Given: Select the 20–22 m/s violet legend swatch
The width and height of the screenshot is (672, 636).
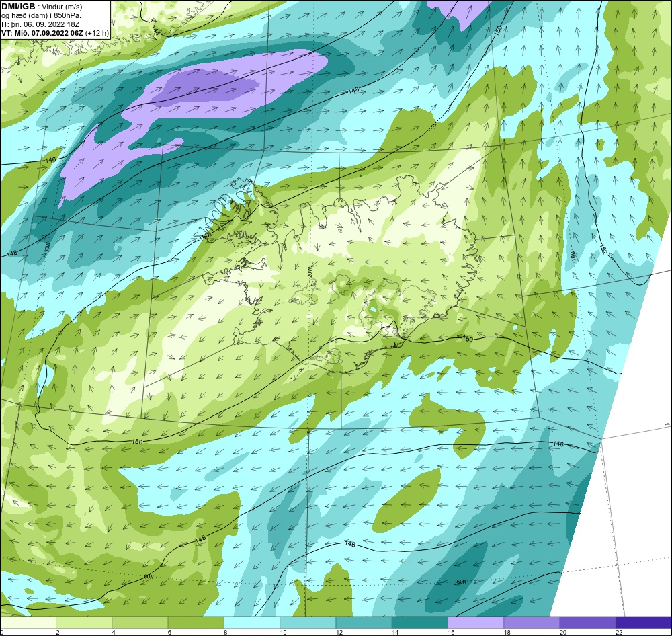Looking at the screenshot, I should 587,623.
